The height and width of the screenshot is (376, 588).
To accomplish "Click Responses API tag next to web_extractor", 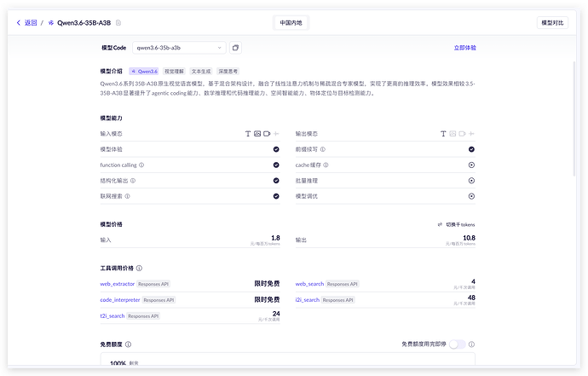I will pos(153,284).
